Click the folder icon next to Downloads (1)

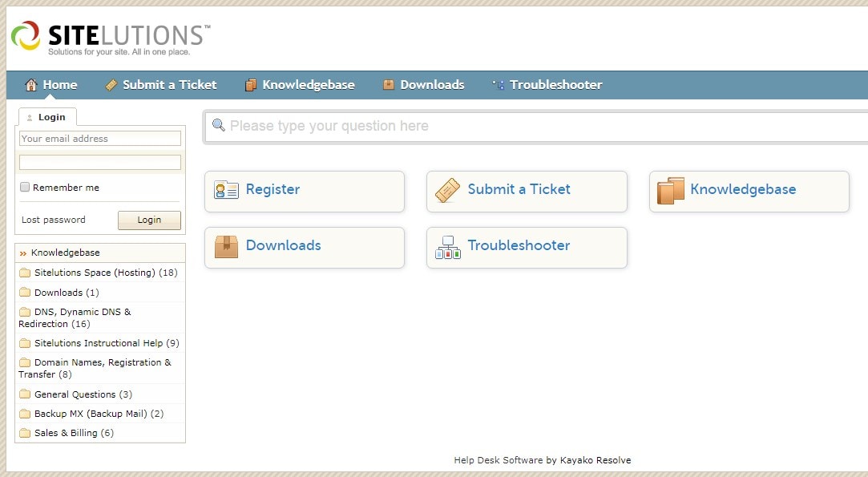pos(25,292)
